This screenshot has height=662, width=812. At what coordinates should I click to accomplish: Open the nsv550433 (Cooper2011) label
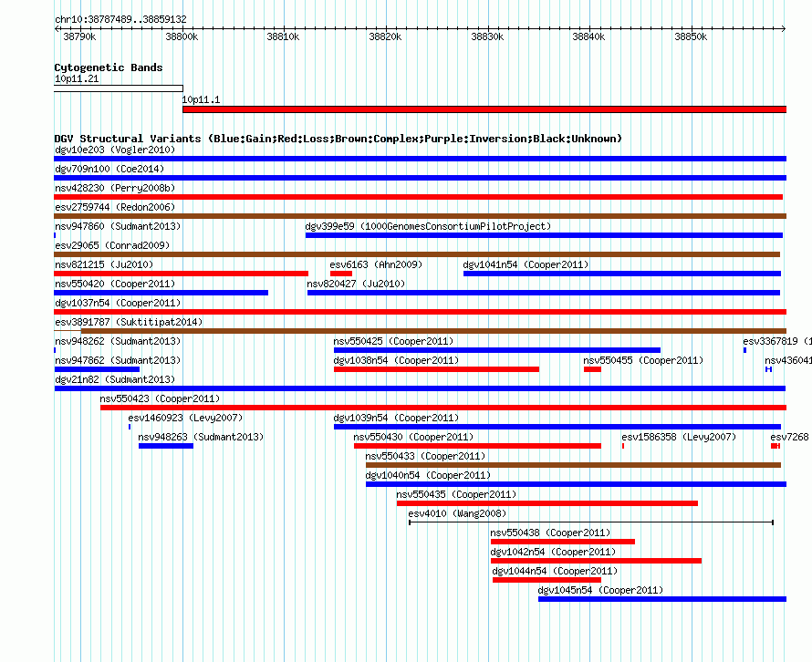426,456
